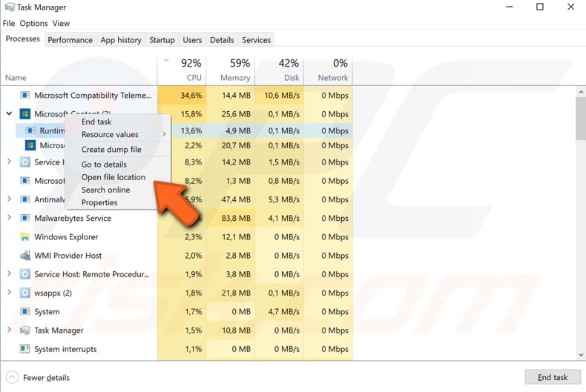Screen dimensions: 586x392
Task: Expand the Task Manager process group
Action: (x=9, y=329)
